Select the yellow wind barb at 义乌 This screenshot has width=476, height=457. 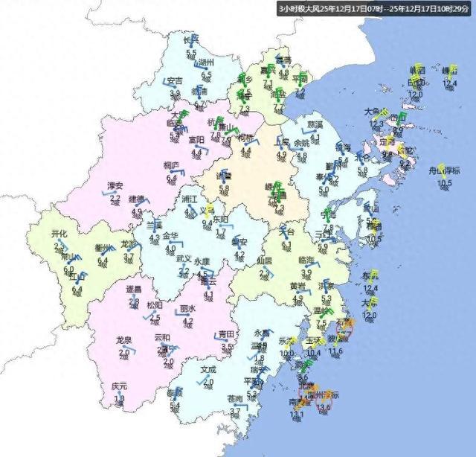(209, 211)
